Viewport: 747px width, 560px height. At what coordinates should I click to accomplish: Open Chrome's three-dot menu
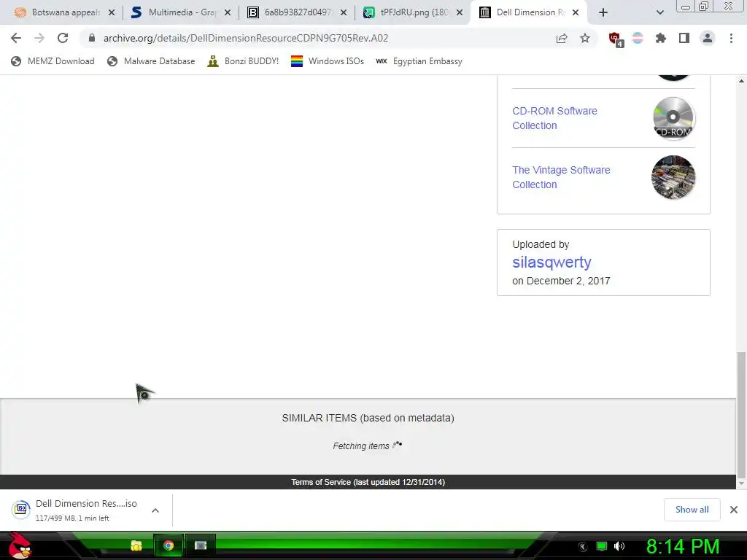point(731,38)
